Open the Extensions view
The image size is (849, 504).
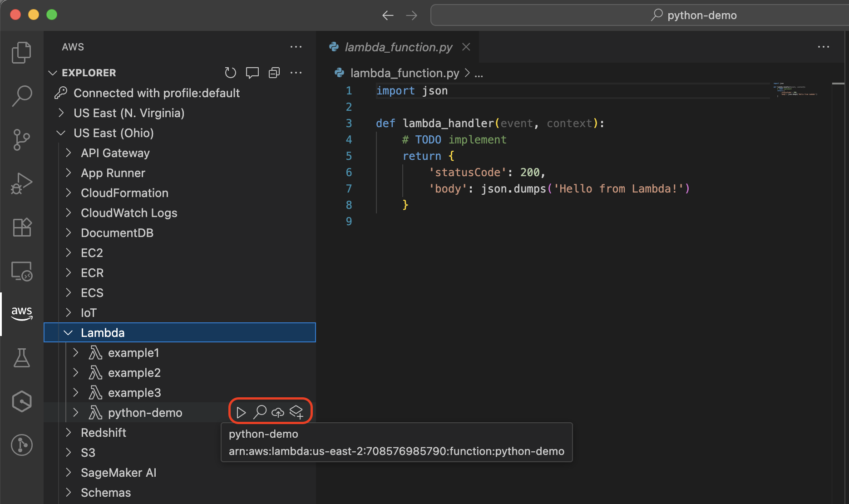coord(21,227)
